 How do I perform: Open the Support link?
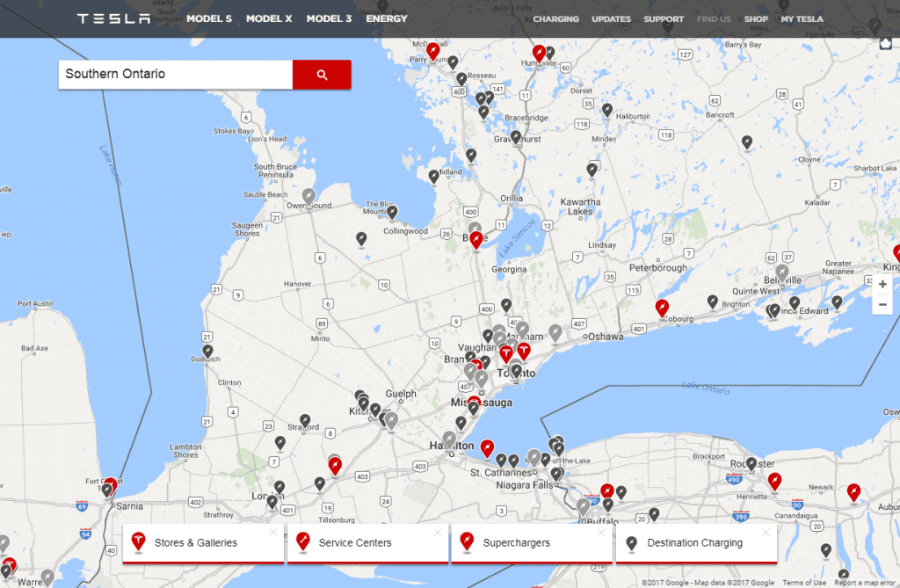664,19
